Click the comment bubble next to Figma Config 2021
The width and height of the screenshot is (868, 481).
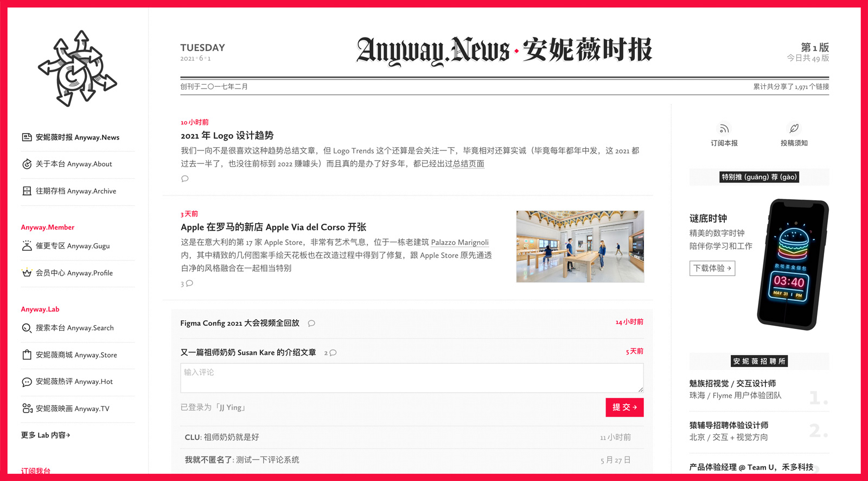point(311,323)
